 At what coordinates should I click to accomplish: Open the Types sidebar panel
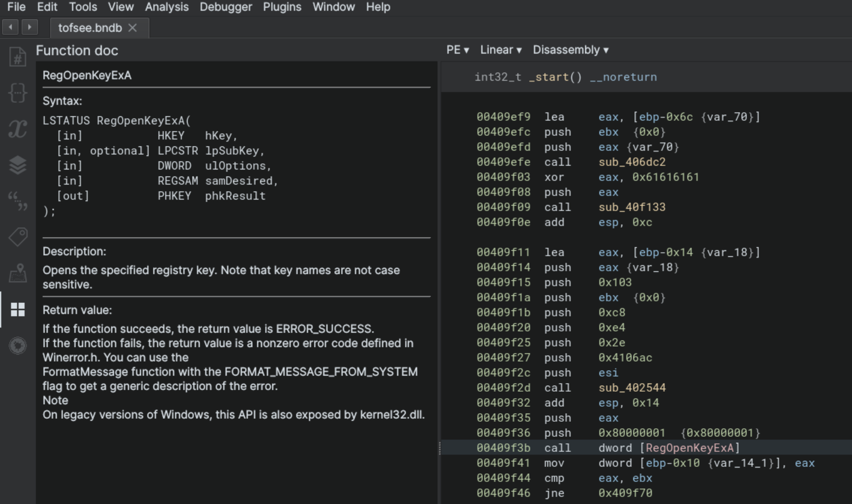click(x=18, y=93)
